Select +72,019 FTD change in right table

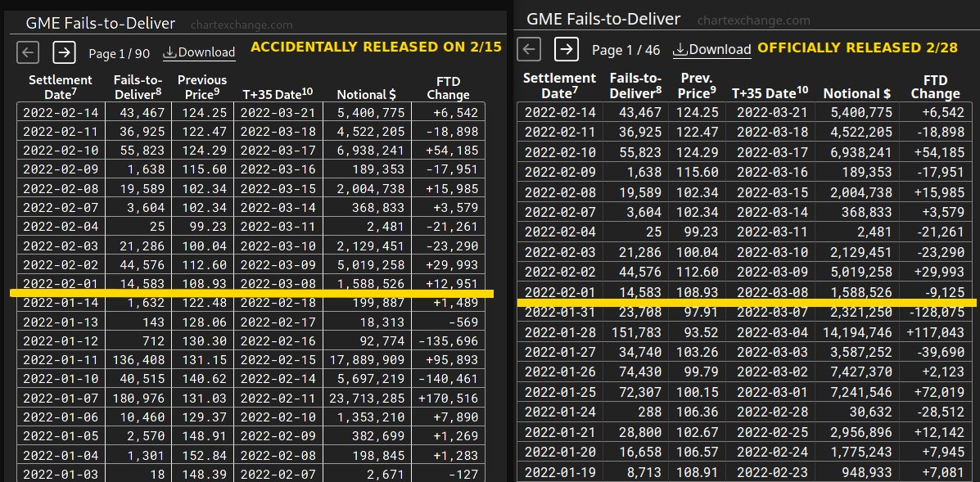coord(939,393)
